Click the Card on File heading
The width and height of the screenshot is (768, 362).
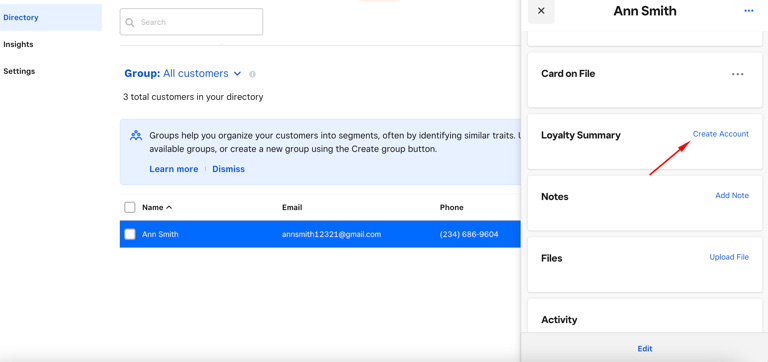pyautogui.click(x=568, y=73)
